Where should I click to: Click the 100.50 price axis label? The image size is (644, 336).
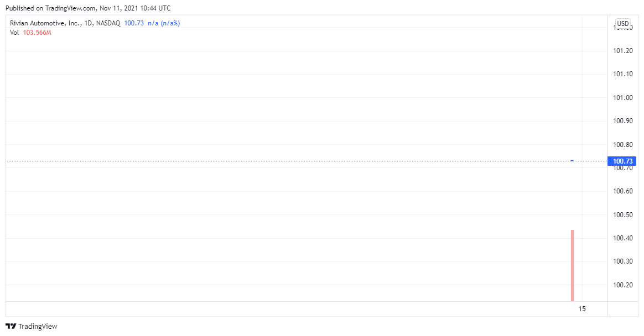point(622,214)
